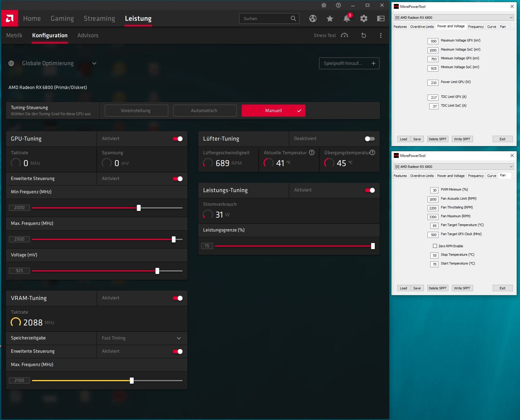Open the help question mark icon in title bar
The image size is (520, 420).
click(x=338, y=5)
